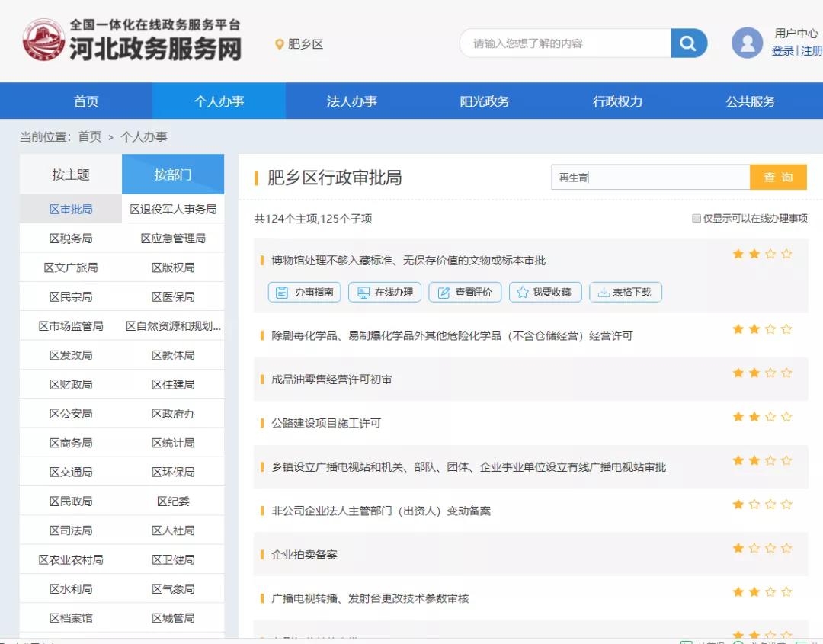Add item to favorites with 我要收藏

click(545, 292)
